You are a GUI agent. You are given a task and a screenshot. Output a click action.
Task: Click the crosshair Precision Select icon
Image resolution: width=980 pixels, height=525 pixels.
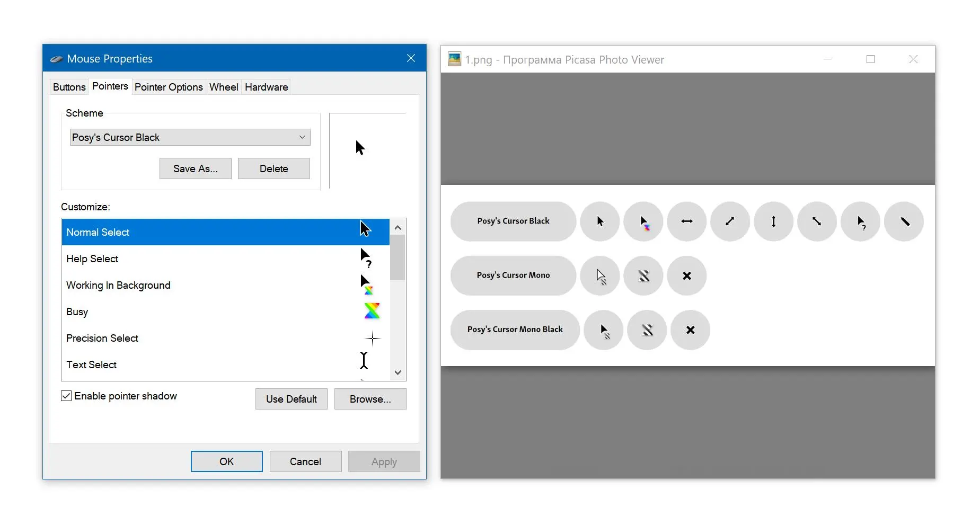pyautogui.click(x=373, y=338)
